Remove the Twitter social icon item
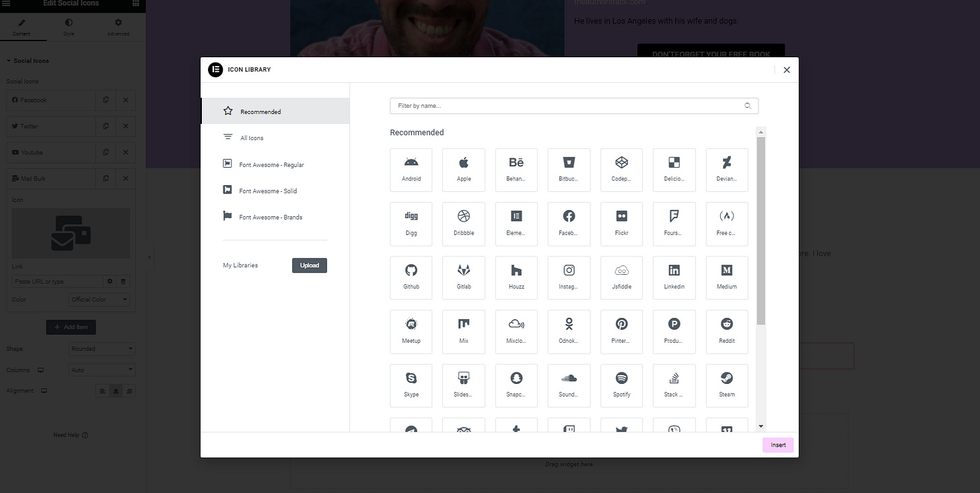 tap(125, 126)
